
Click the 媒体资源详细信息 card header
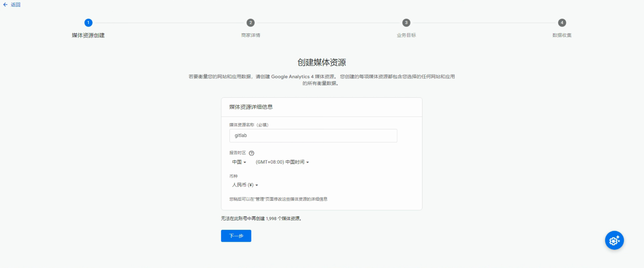tap(251, 107)
